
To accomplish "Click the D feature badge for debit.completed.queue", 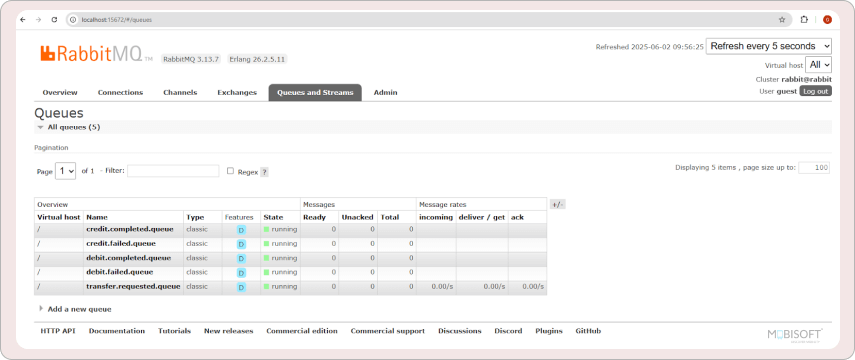I will click(241, 259).
